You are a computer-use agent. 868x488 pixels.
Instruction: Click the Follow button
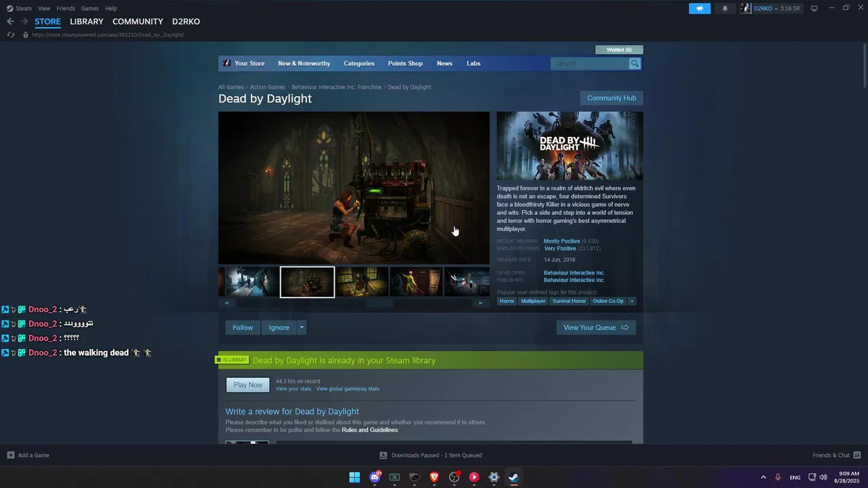pyautogui.click(x=243, y=327)
